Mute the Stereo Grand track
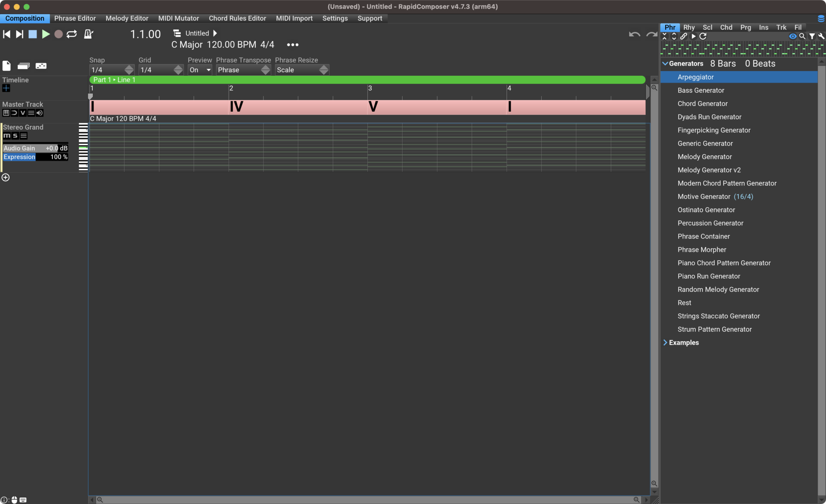The height and width of the screenshot is (504, 826). [7, 136]
